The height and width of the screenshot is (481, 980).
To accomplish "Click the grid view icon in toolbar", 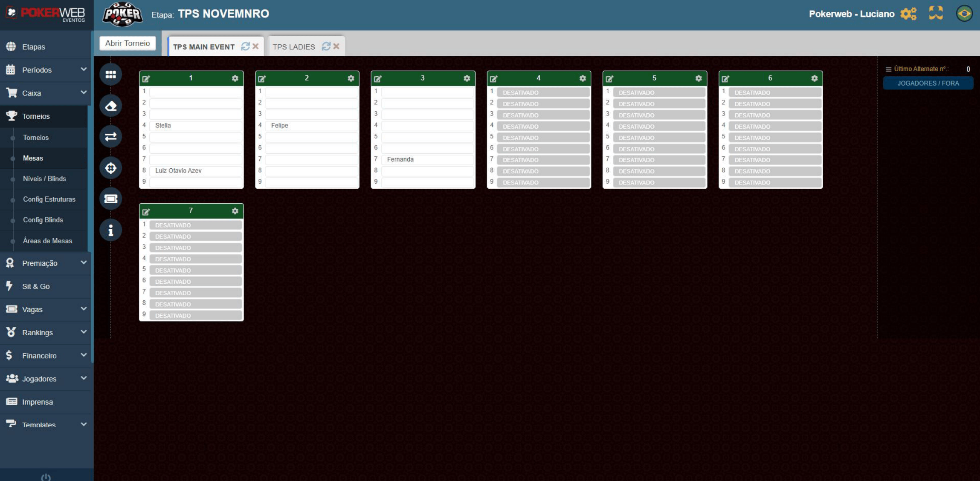I will tap(110, 75).
